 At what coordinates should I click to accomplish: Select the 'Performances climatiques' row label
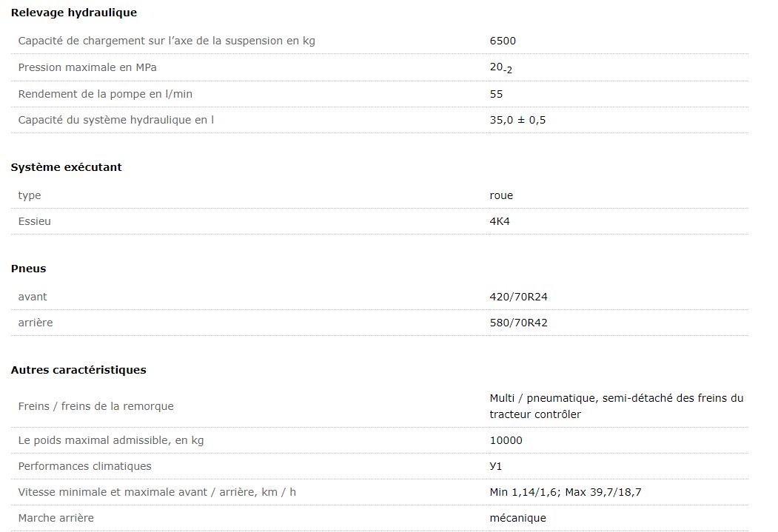coord(84,466)
